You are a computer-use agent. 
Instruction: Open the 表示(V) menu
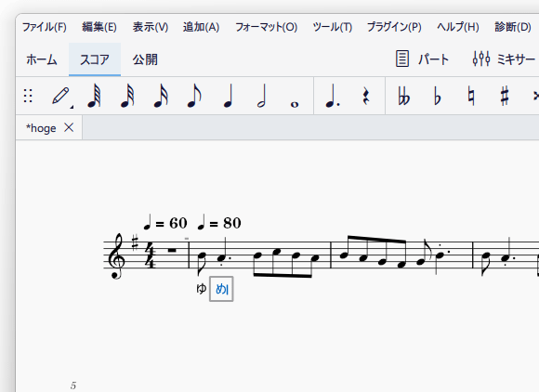[151, 27]
